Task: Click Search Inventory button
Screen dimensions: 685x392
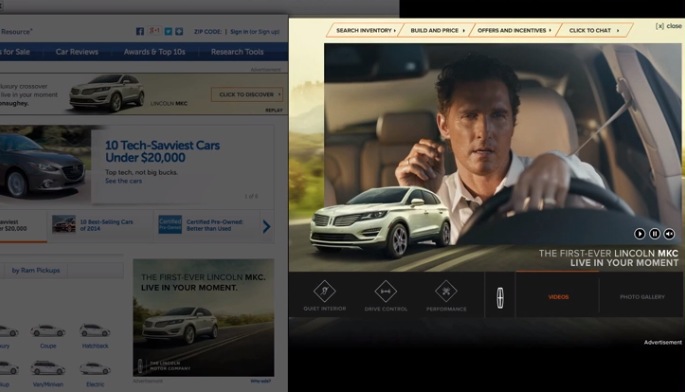Action: point(366,30)
